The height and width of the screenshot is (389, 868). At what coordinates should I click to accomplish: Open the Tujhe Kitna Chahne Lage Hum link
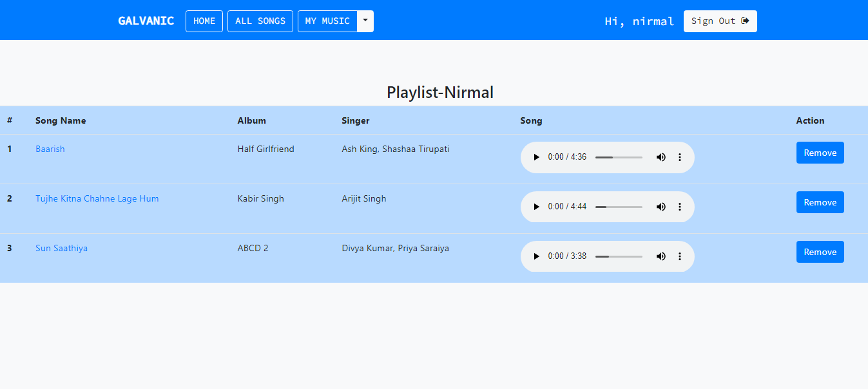tap(97, 198)
